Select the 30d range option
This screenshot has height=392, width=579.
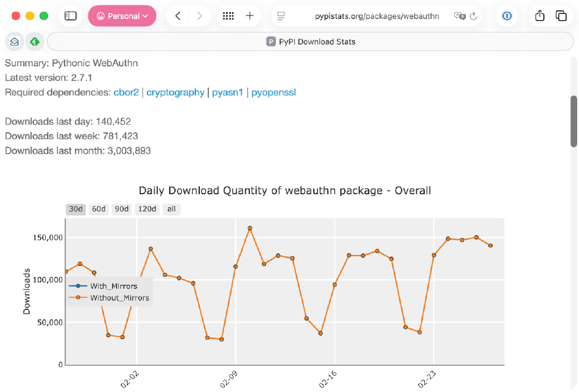point(75,209)
